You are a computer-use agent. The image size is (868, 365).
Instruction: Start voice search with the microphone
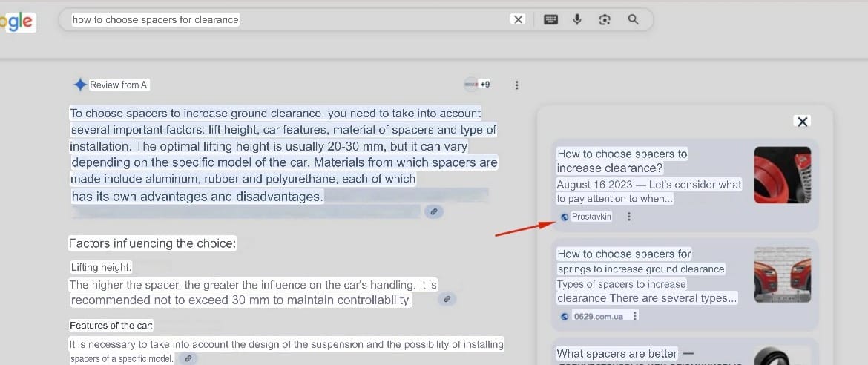577,19
